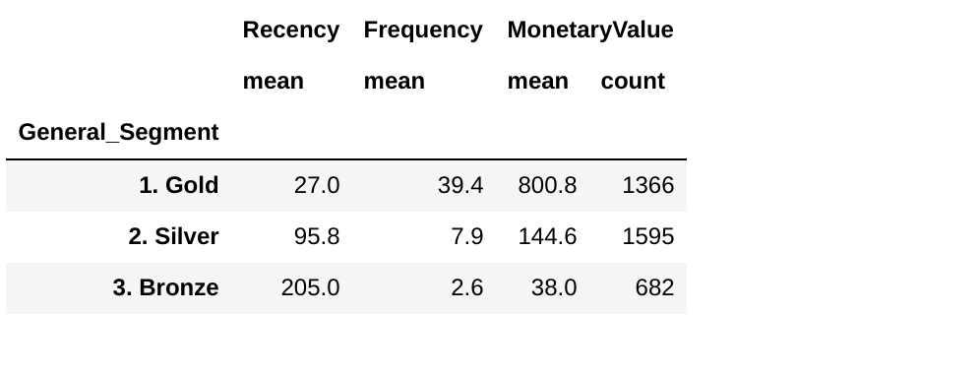980x376 pixels.
Task: Click the Gold count value 1366
Action: pyautogui.click(x=648, y=185)
